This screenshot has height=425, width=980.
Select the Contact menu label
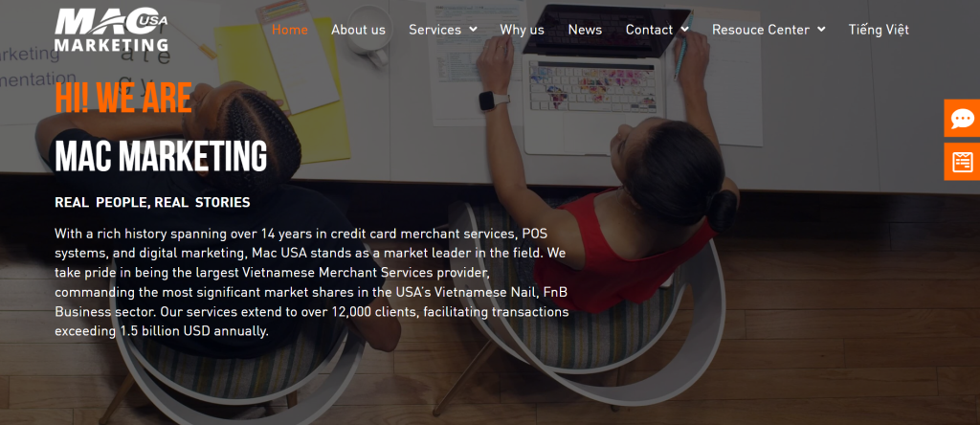click(650, 30)
